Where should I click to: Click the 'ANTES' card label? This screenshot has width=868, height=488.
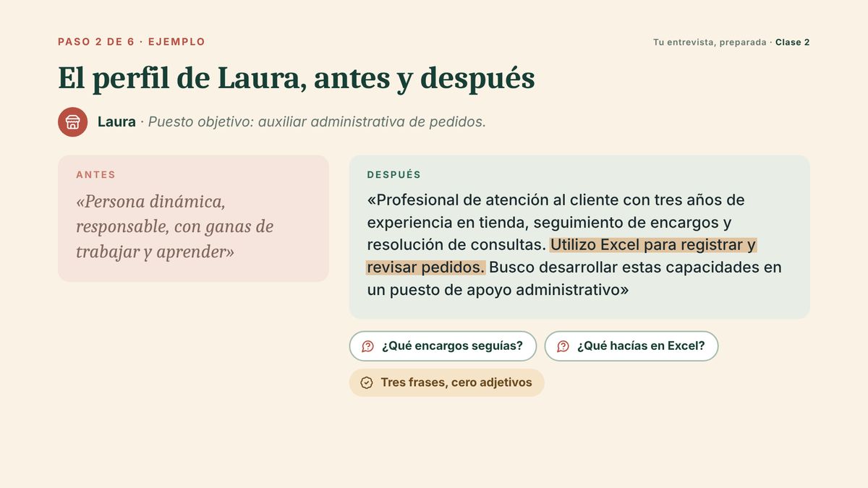click(95, 175)
